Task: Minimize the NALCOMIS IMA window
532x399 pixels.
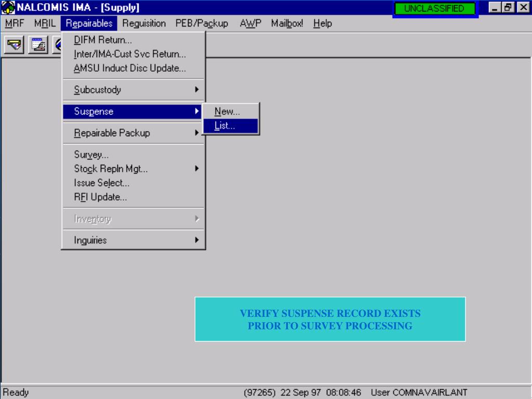Action: click(x=495, y=7)
